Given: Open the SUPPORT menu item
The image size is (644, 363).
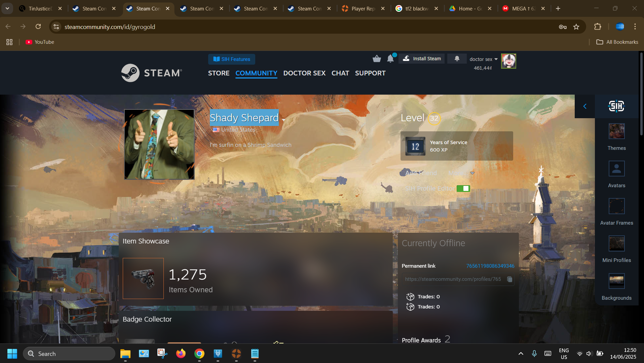Looking at the screenshot, I should pyautogui.click(x=370, y=73).
